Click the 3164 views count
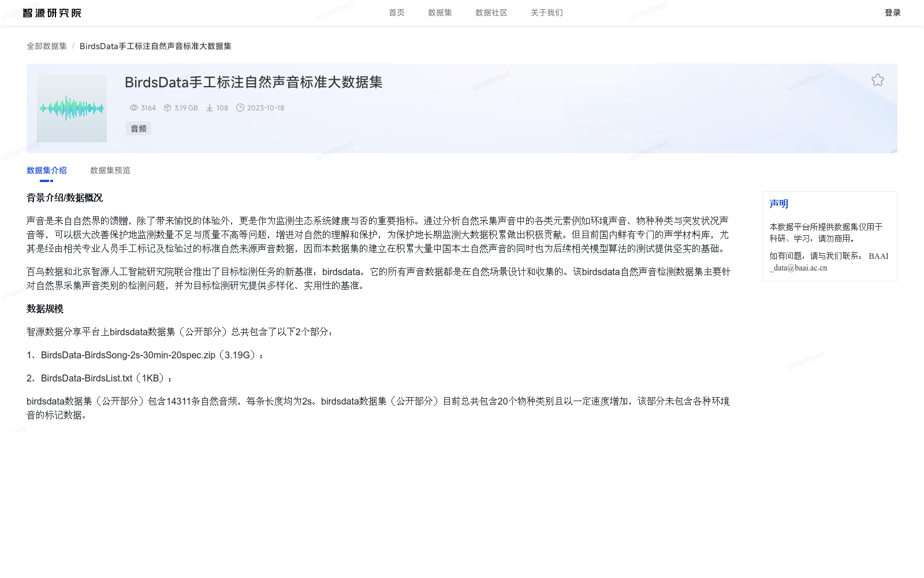924x578 pixels. tap(148, 108)
